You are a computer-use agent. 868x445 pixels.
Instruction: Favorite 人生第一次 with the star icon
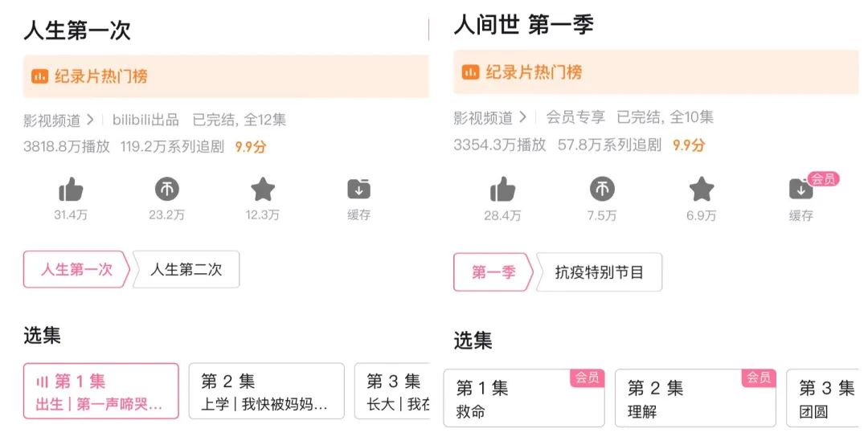click(x=263, y=190)
